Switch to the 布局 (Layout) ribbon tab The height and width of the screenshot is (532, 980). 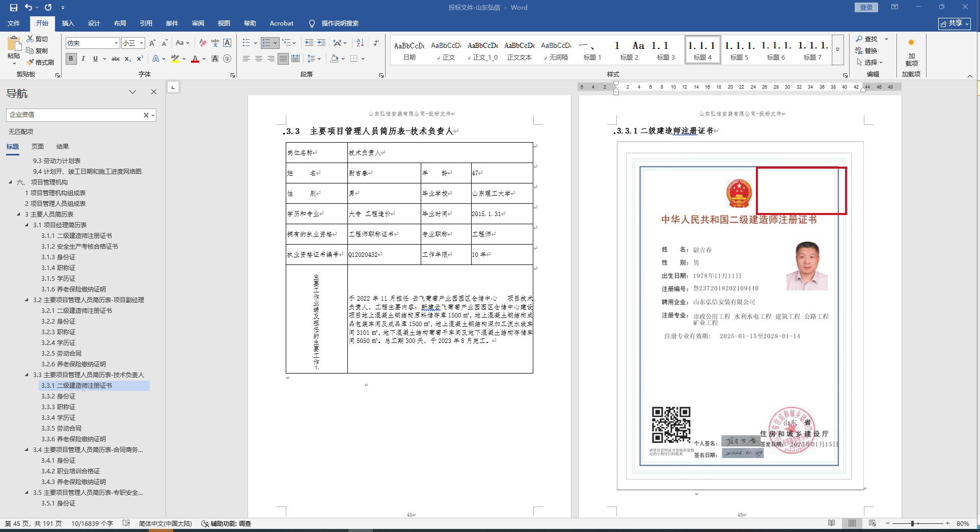click(x=120, y=23)
